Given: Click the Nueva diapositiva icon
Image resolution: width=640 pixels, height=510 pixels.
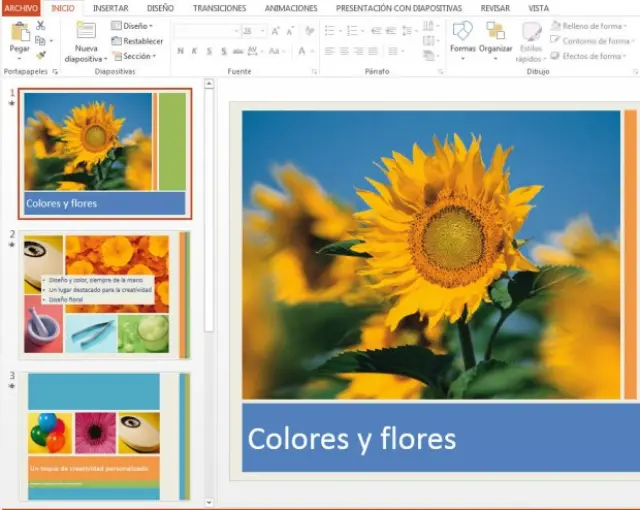Looking at the screenshot, I should pos(86,32).
